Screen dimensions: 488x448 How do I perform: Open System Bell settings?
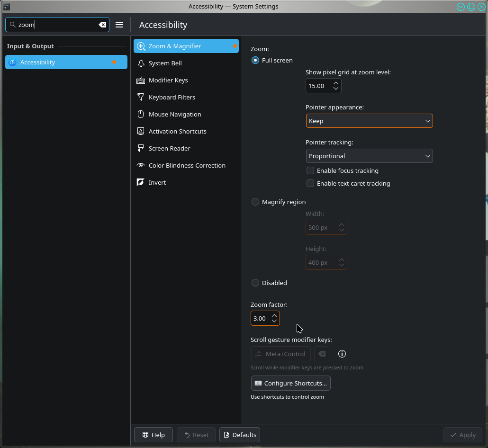(186, 63)
